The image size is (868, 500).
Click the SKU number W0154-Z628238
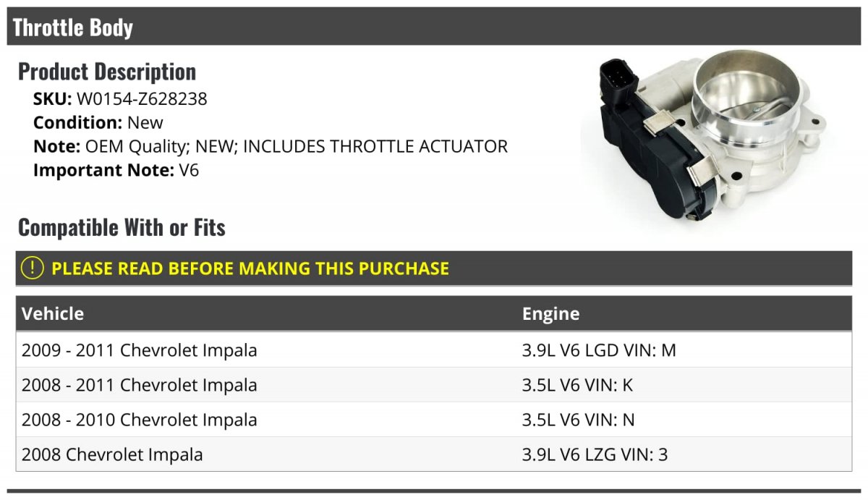pos(142,99)
